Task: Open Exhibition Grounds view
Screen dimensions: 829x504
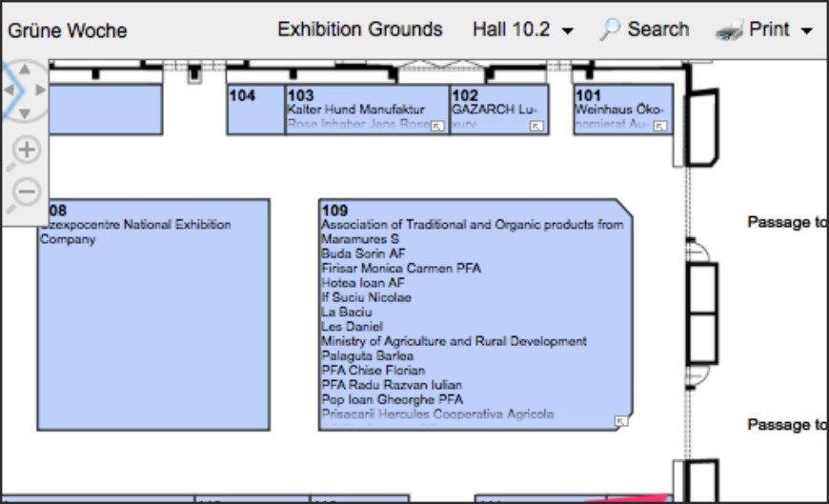Action: pos(359,30)
